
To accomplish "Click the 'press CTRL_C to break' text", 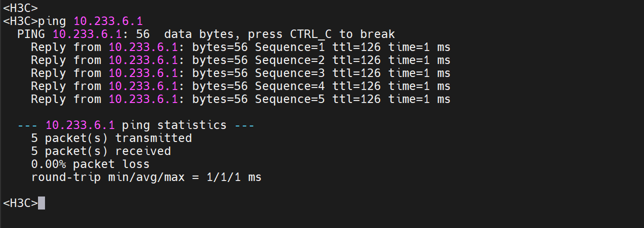I will pos(321,34).
